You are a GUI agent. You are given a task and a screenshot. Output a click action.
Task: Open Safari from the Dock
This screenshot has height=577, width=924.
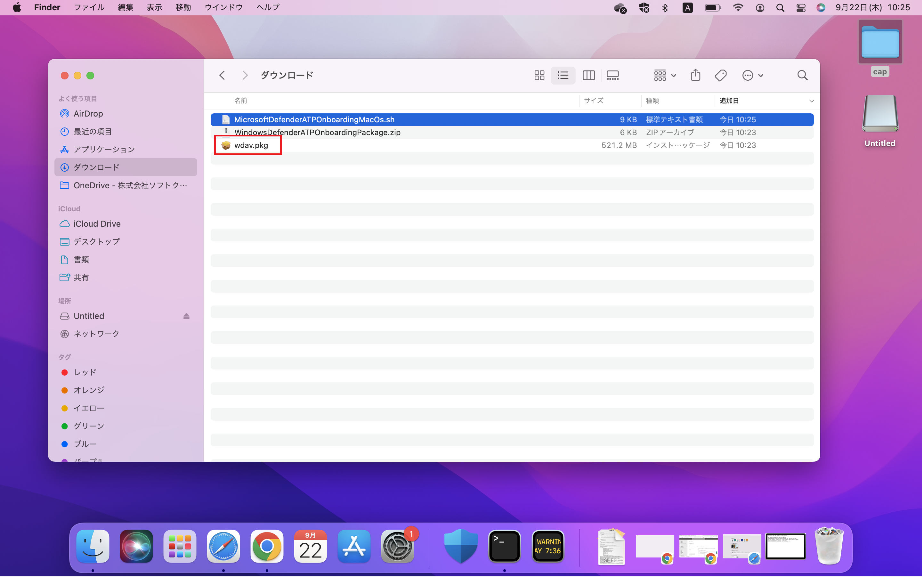pos(224,547)
